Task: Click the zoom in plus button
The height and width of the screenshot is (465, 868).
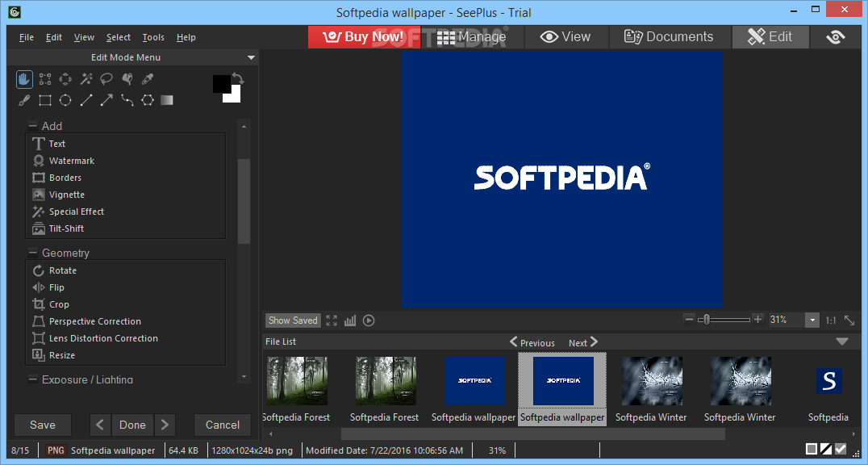Action: [757, 319]
